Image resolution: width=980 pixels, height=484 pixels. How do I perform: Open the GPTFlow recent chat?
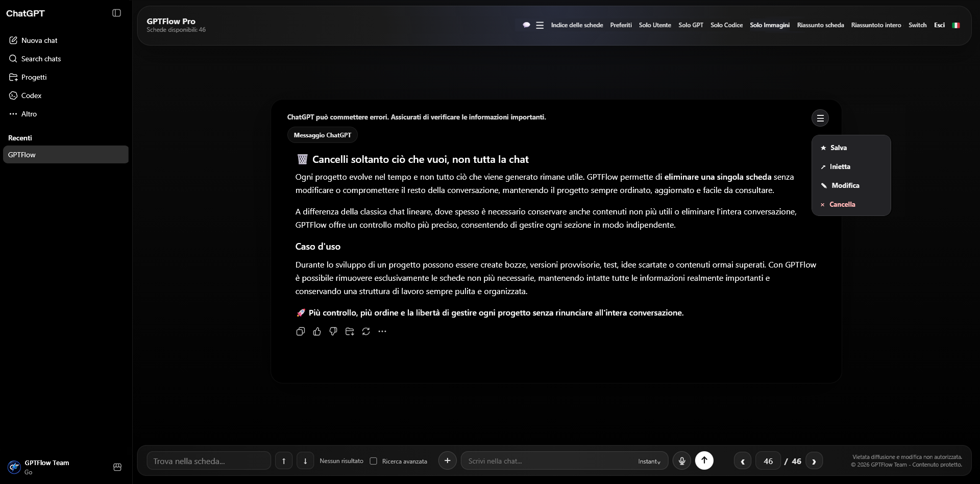pos(66,155)
